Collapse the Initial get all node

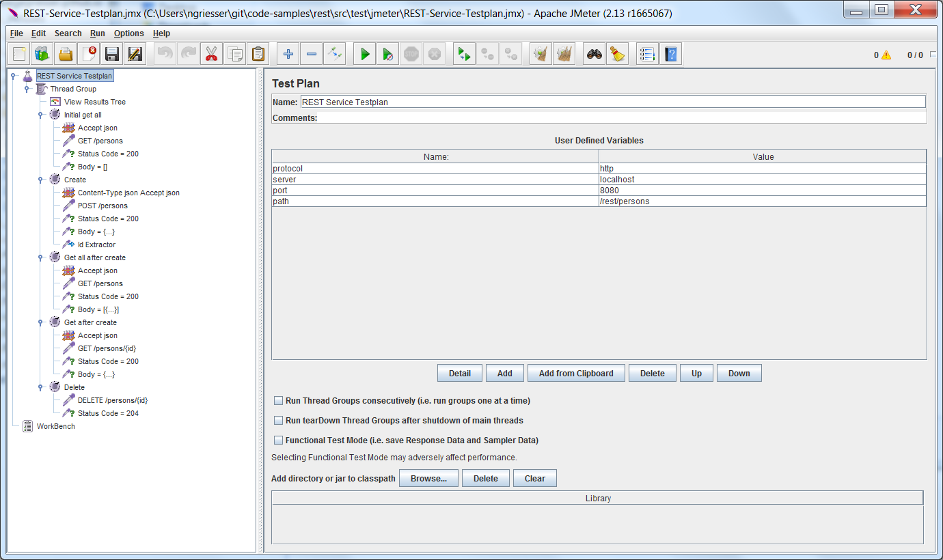point(40,115)
